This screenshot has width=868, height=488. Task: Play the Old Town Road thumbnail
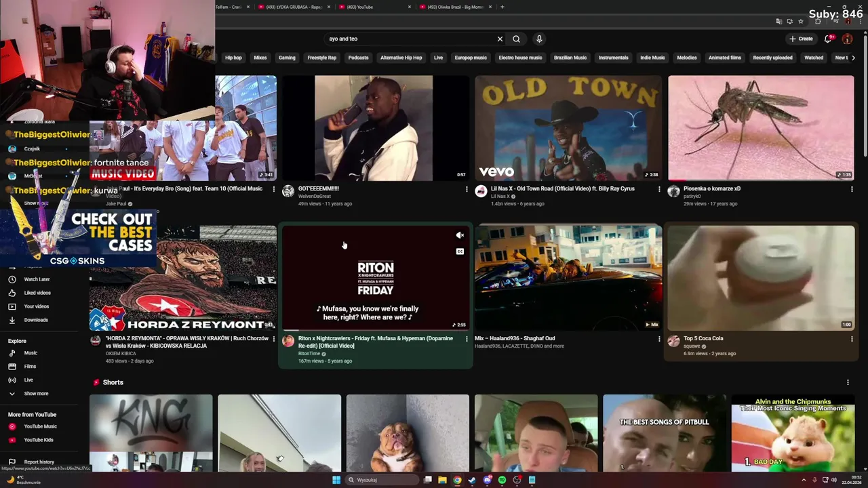pyautogui.click(x=568, y=128)
